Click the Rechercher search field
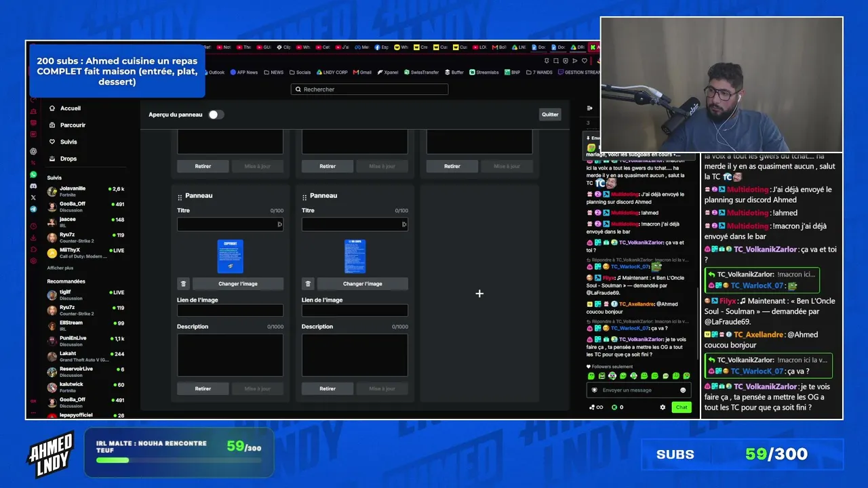This screenshot has width=868, height=488. pyautogui.click(x=370, y=89)
